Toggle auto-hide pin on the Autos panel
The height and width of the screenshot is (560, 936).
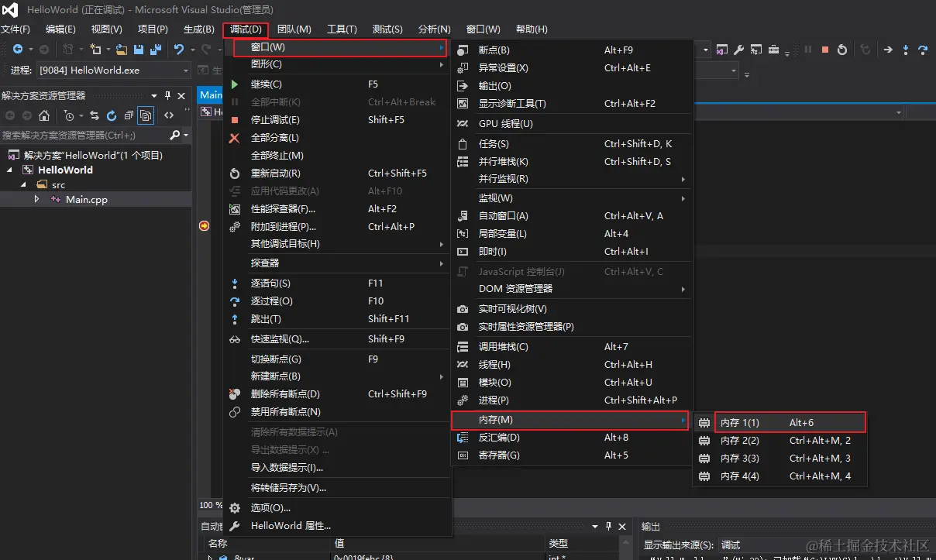tap(609, 526)
